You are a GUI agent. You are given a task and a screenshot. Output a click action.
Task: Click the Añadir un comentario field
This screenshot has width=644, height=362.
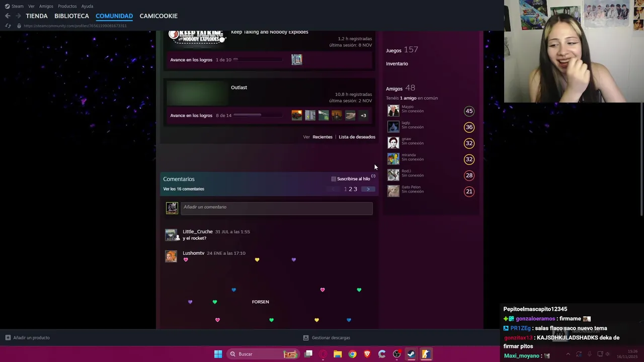276,208
